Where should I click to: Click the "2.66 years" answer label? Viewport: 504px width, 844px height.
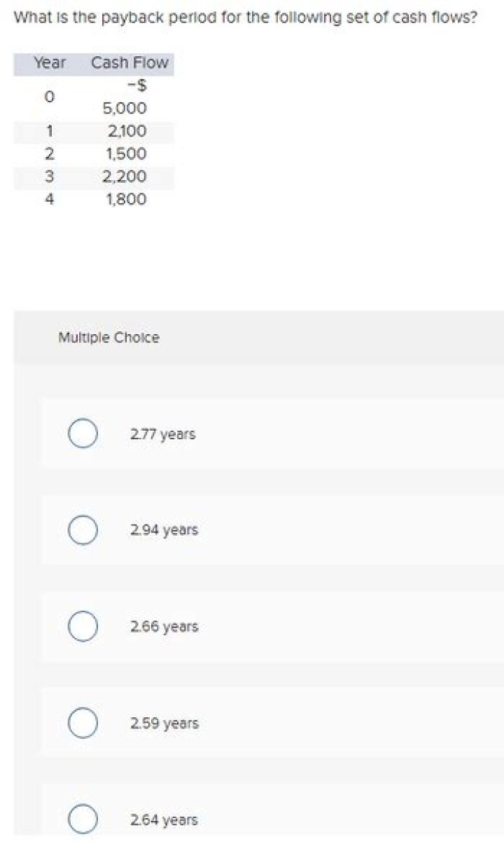pos(164,626)
